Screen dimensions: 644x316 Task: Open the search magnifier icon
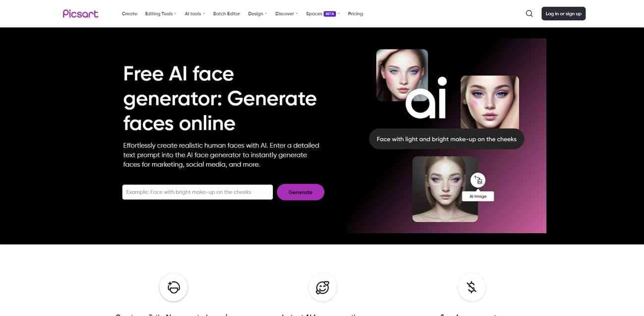[x=529, y=14]
